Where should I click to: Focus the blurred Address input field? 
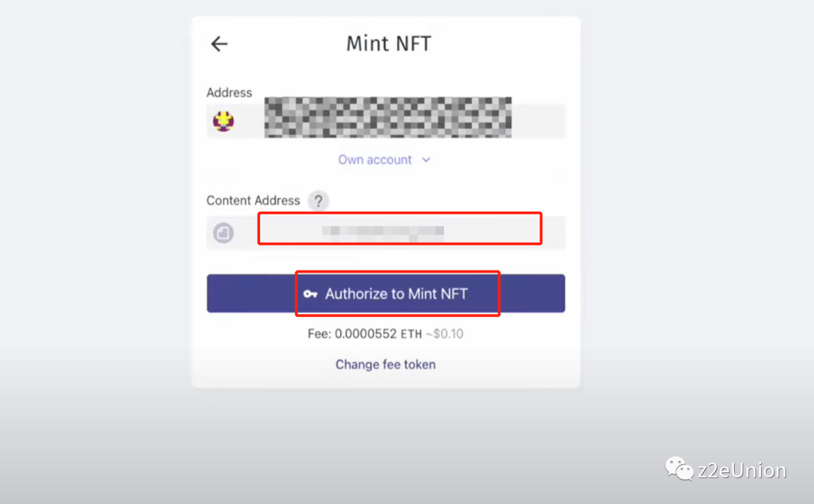click(387, 119)
